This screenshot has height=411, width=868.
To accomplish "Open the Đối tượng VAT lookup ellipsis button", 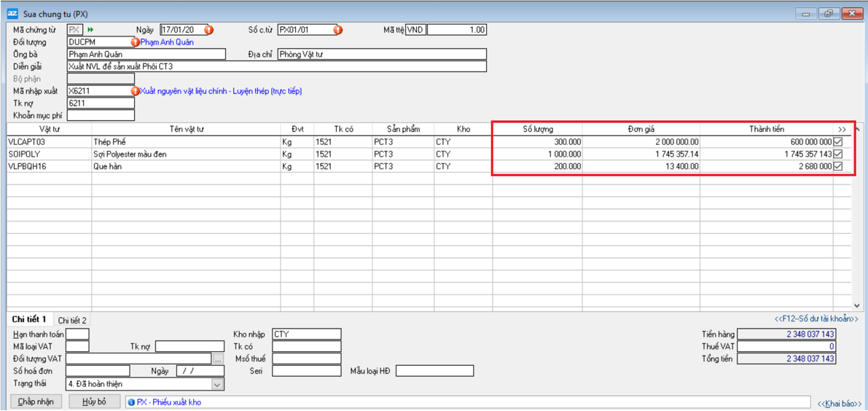I will (217, 359).
